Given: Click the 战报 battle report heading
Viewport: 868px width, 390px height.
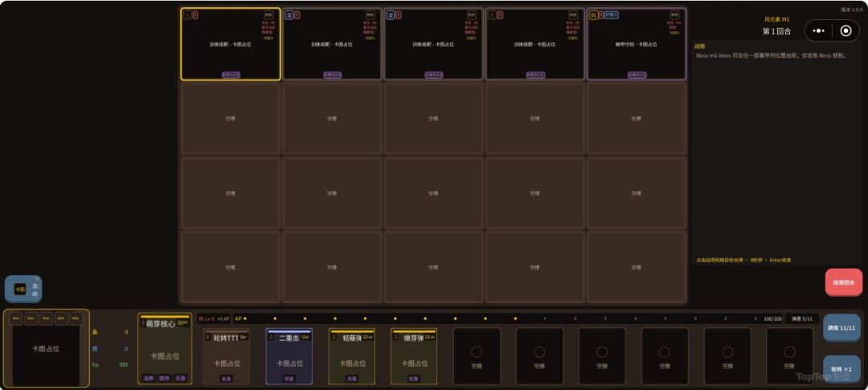Looking at the screenshot, I should 700,47.
